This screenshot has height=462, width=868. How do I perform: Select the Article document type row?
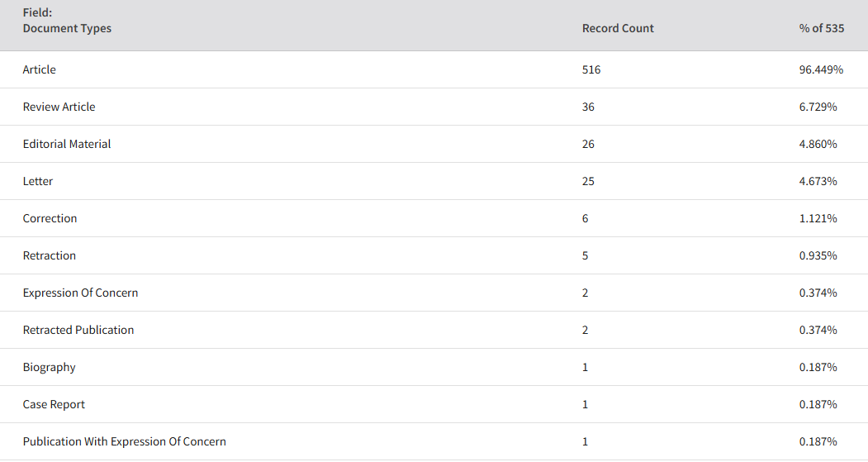(x=434, y=69)
